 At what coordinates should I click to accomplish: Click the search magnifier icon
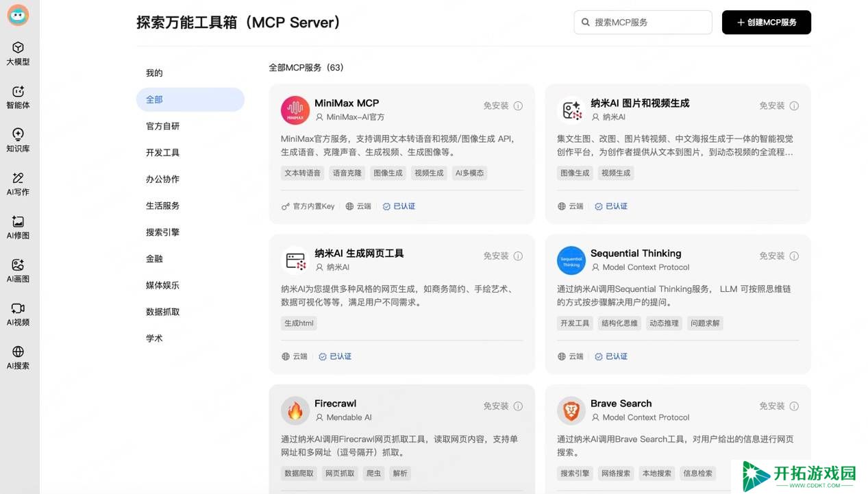pyautogui.click(x=586, y=22)
